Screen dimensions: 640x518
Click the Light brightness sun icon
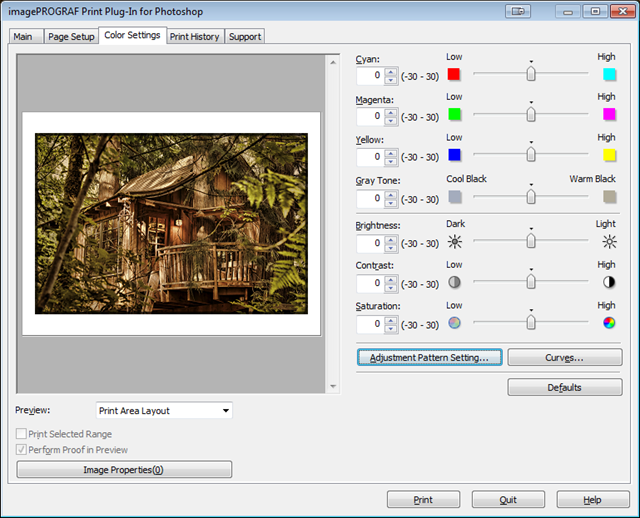pyautogui.click(x=609, y=241)
